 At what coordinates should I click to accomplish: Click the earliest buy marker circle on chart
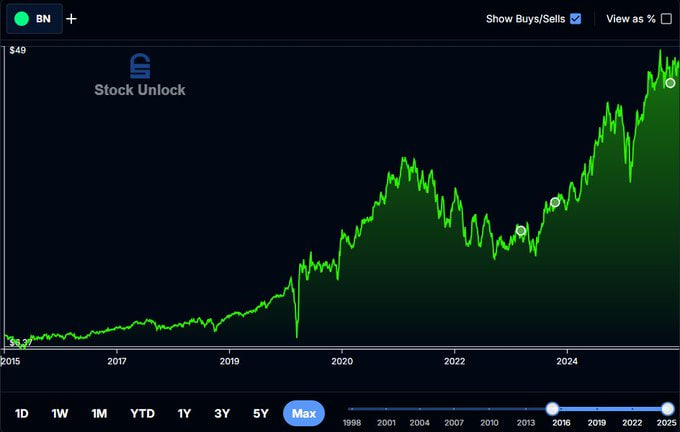tap(520, 231)
